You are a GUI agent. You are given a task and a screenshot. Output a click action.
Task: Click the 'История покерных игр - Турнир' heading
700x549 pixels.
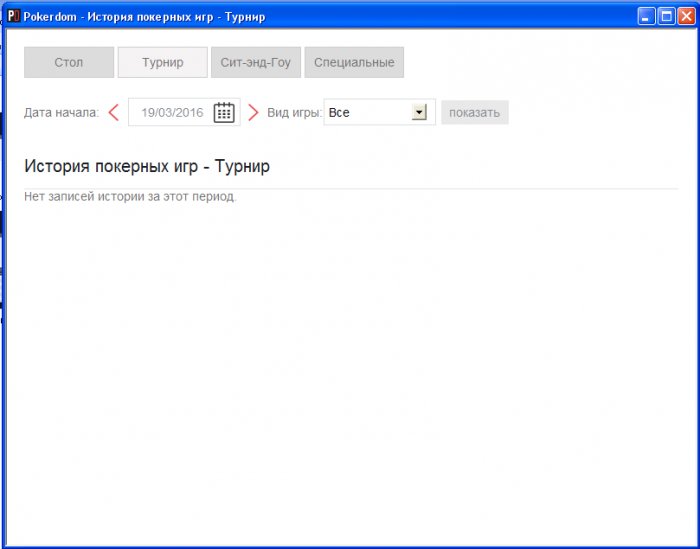[x=147, y=166]
